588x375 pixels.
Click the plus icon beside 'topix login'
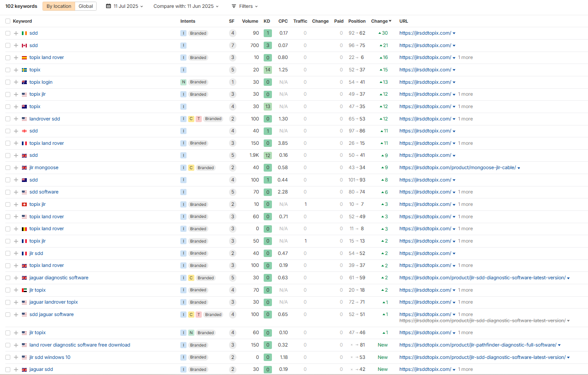coord(16,82)
